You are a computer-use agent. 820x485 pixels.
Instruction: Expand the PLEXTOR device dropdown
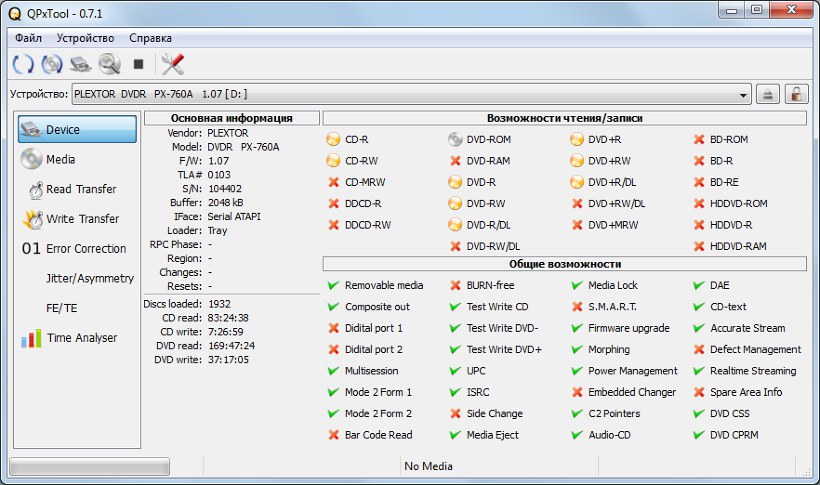pos(743,94)
